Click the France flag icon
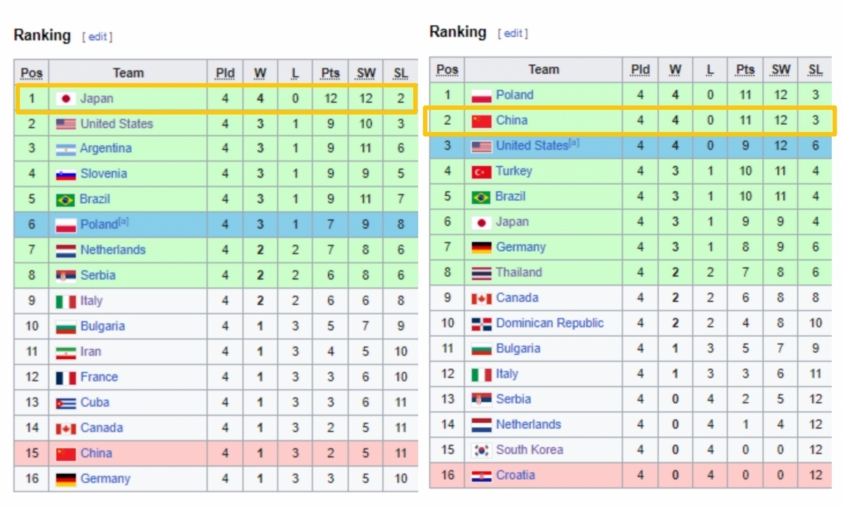The width and height of the screenshot is (842, 507). click(x=66, y=378)
